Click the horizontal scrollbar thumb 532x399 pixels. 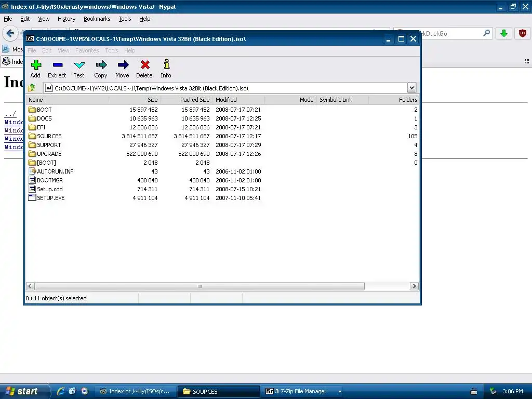point(199,286)
